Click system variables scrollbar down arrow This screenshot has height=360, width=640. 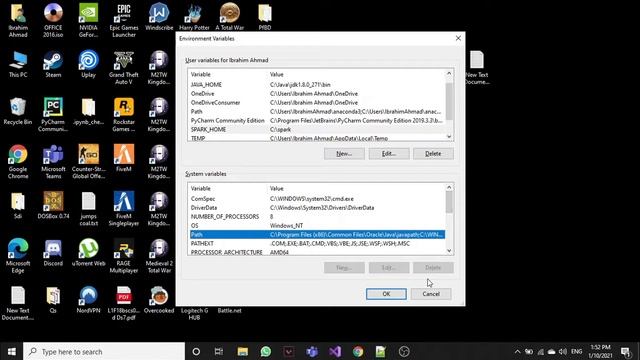tap(449, 251)
